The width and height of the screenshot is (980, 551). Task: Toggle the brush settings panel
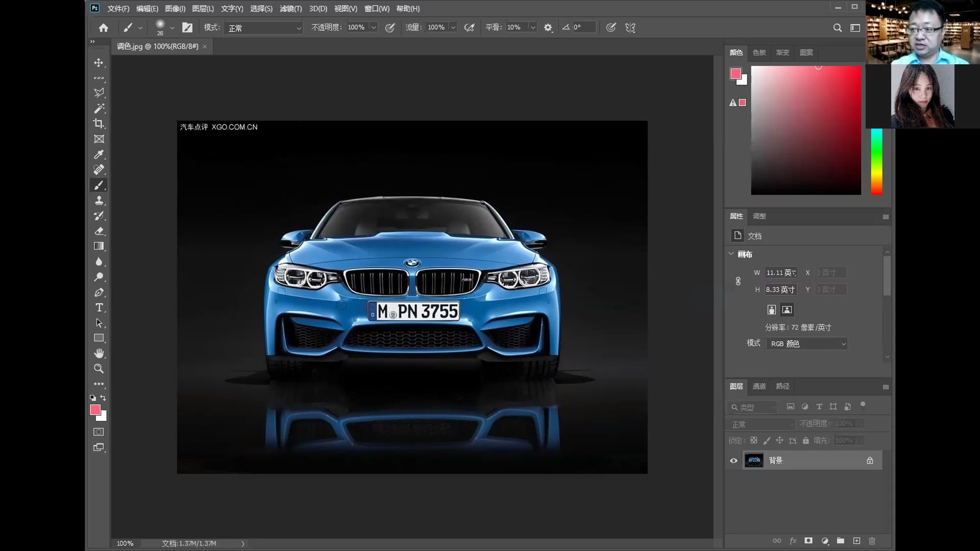coord(187,28)
